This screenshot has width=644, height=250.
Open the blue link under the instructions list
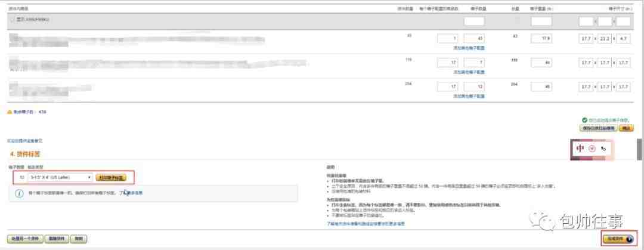pos(366,224)
